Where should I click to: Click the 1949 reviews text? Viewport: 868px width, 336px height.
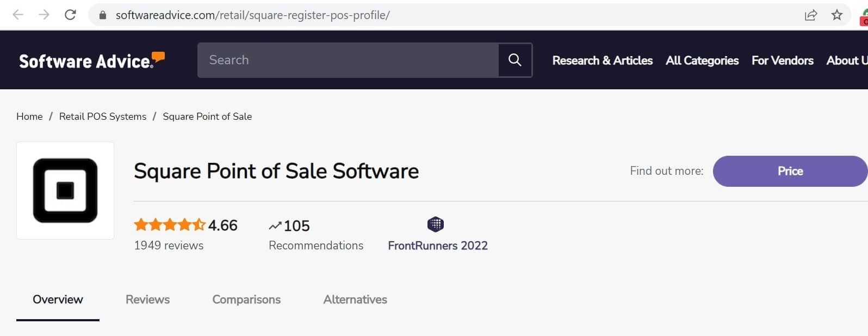169,246
